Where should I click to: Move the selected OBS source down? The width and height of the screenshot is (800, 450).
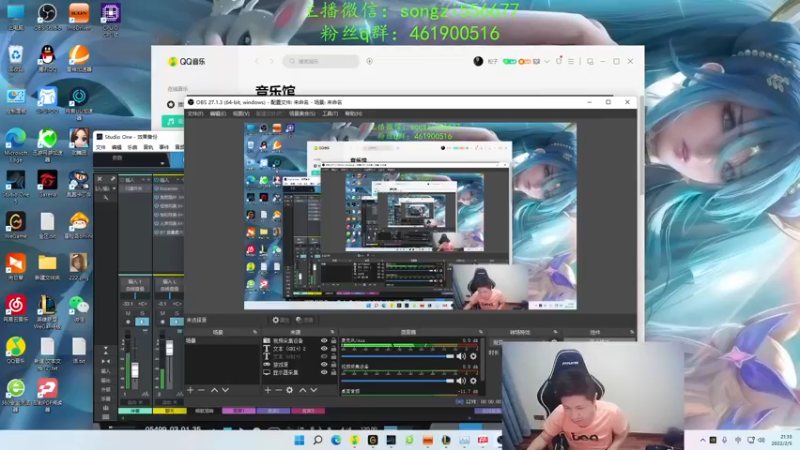coord(314,390)
